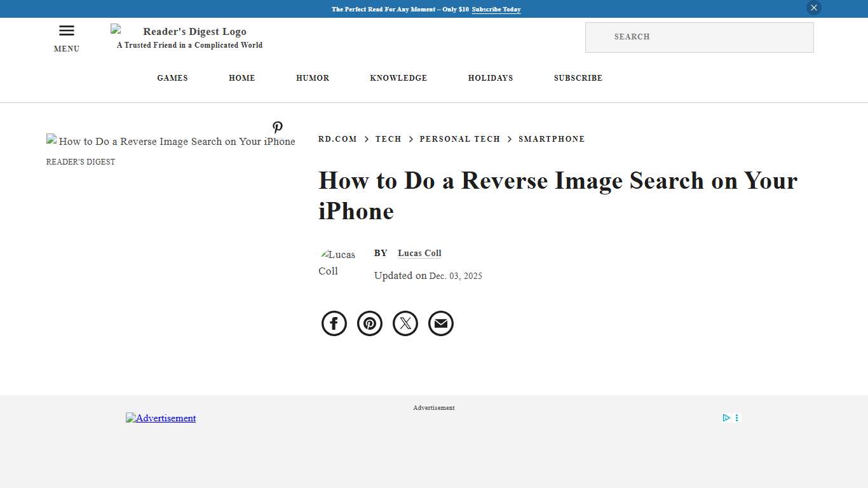The height and width of the screenshot is (488, 868).
Task: Open the SMARTPHONE breadcrumb category
Action: tap(552, 139)
